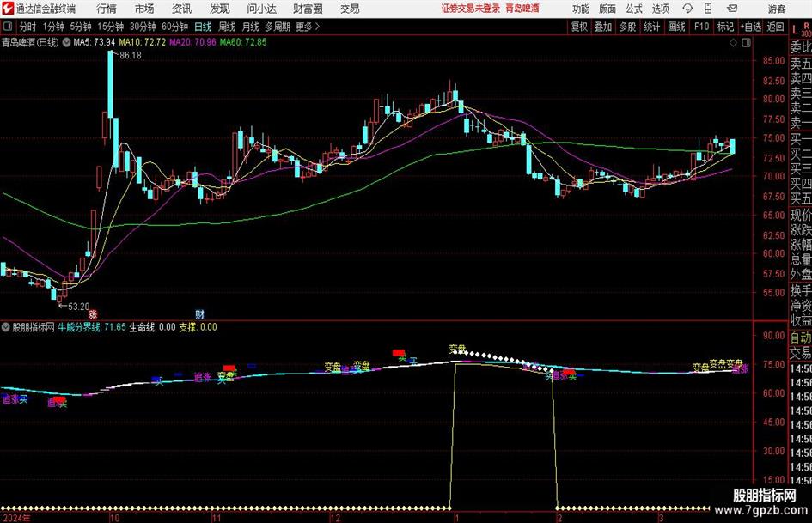
Task: Open F10 company info
Action: [702, 27]
